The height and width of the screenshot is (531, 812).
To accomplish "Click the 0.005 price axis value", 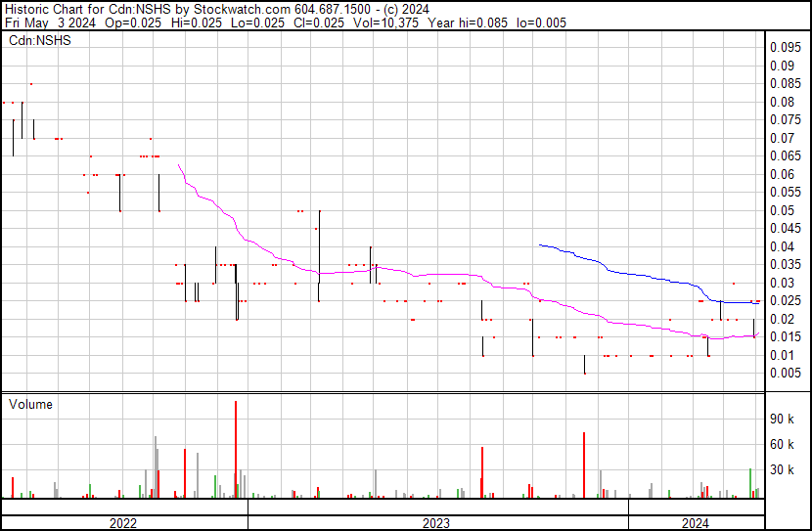I will pos(786,374).
